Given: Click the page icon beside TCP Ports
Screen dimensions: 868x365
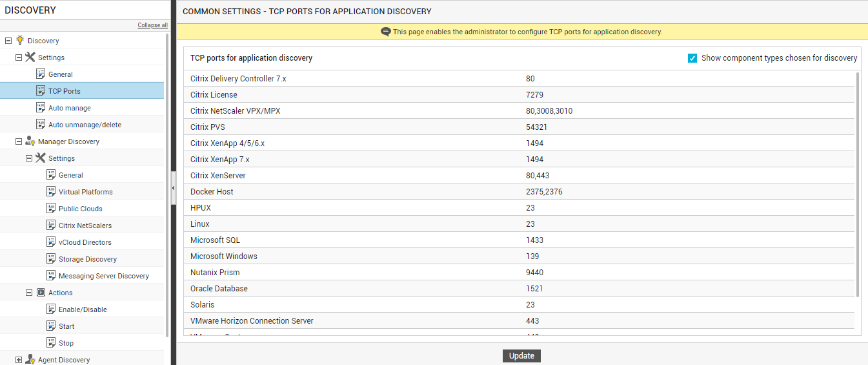Looking at the screenshot, I should (41, 90).
